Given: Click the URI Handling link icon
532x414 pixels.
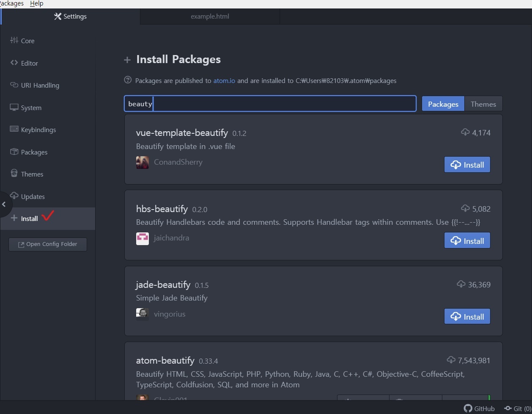Looking at the screenshot, I should click(x=14, y=85).
